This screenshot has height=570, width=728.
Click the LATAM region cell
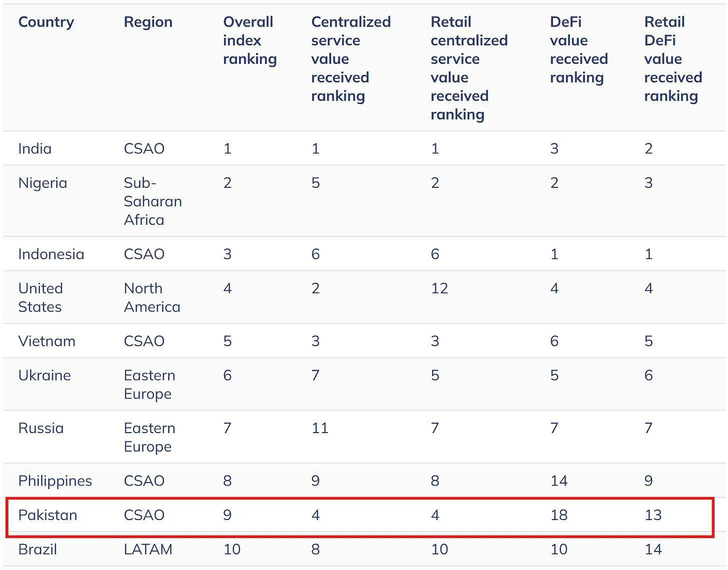coord(148,549)
